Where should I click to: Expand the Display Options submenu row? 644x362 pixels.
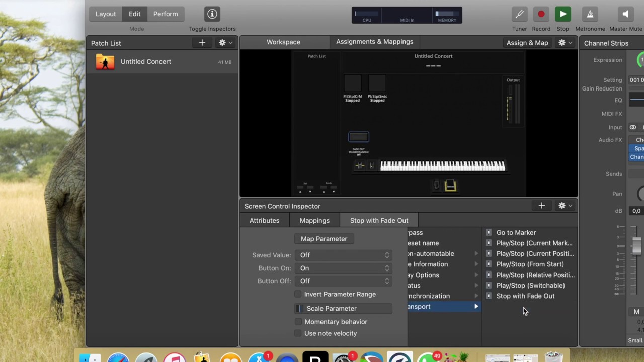tap(444, 275)
